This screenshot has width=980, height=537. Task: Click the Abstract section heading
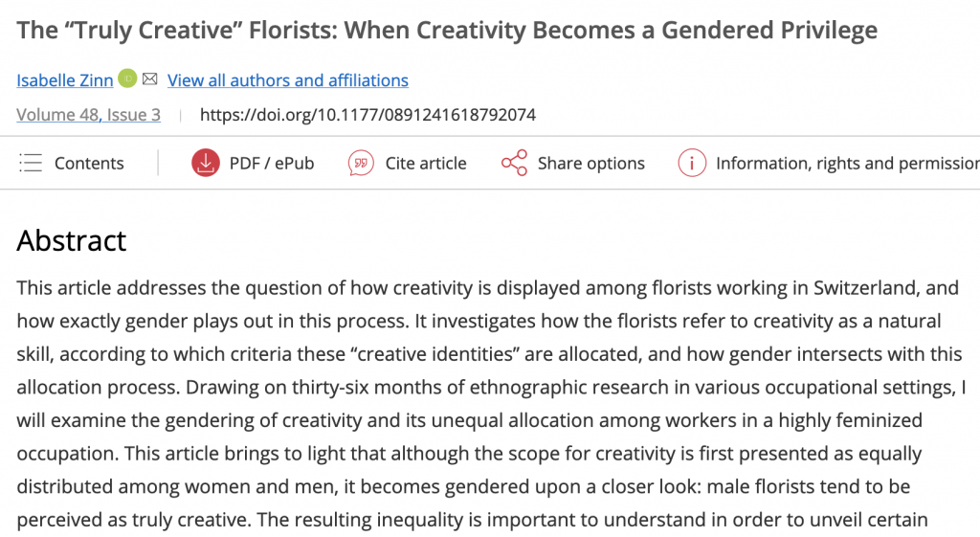click(x=72, y=240)
